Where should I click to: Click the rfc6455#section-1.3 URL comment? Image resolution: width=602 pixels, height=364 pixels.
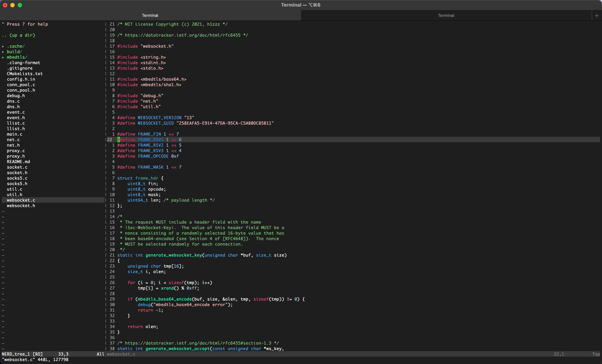tap(198, 343)
